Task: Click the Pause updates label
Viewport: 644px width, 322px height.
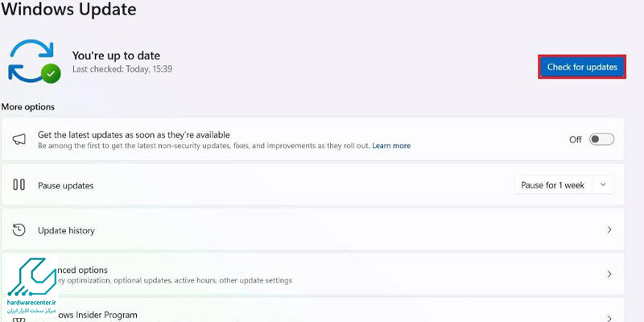Action: (66, 186)
